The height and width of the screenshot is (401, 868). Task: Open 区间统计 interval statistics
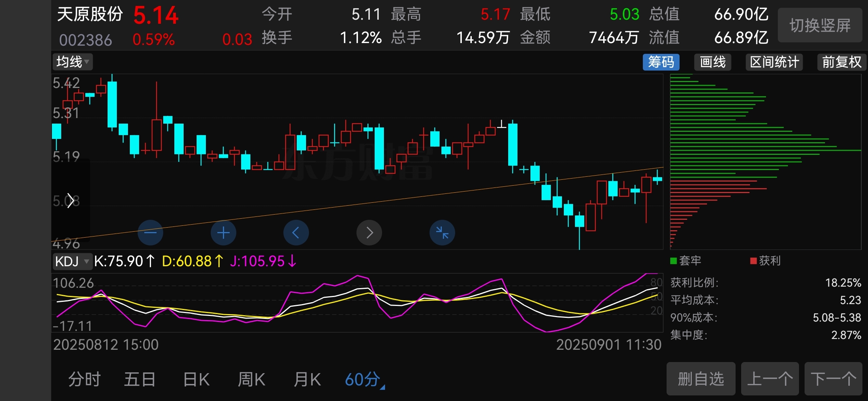tap(775, 62)
